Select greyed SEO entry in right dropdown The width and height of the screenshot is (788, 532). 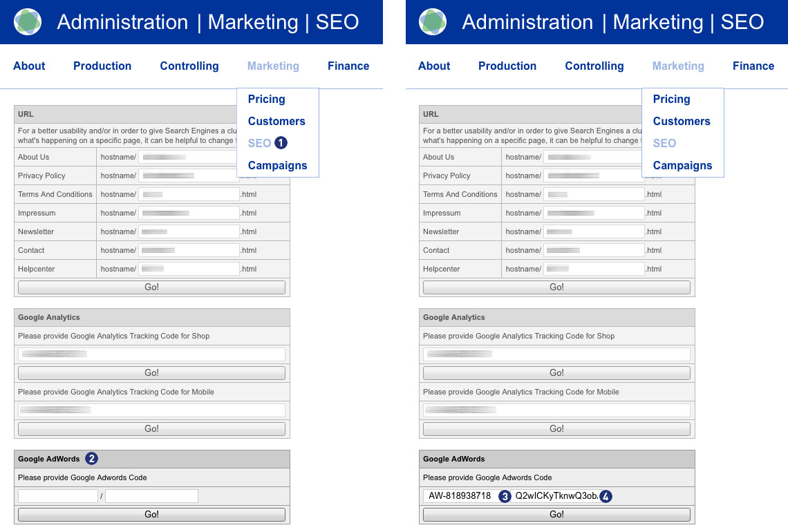(664, 144)
